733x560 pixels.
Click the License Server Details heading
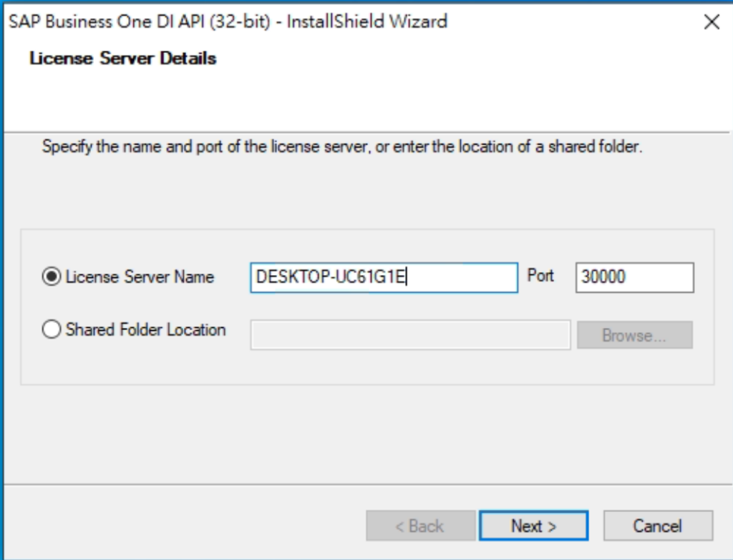coord(122,59)
